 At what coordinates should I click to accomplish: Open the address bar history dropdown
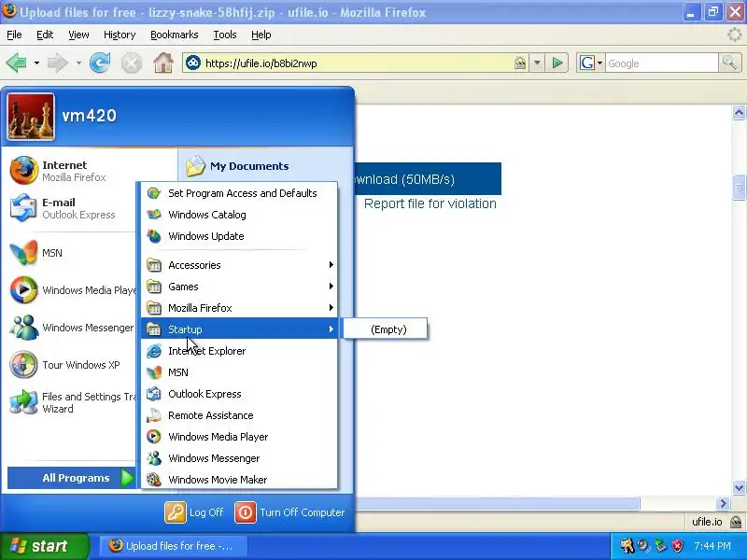click(537, 63)
